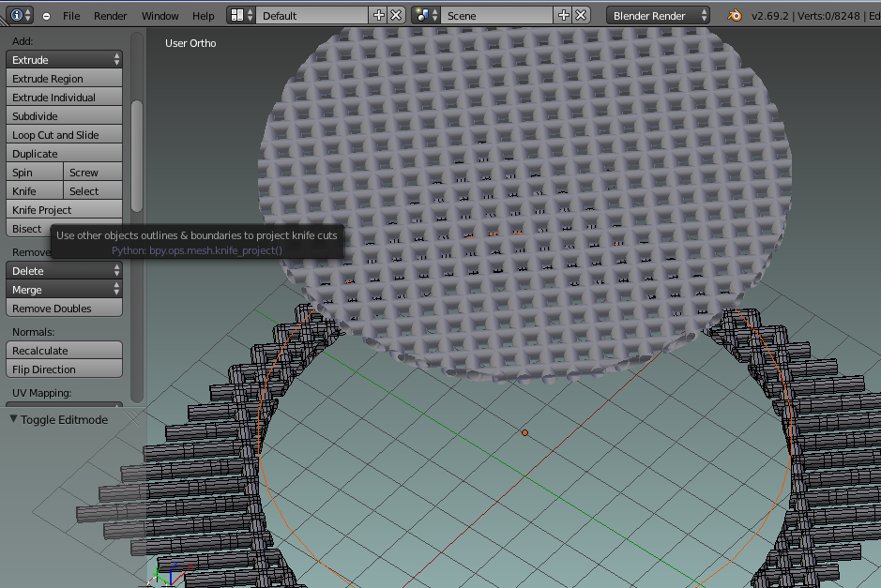Click the Screw button
This screenshot has width=881, height=588.
point(93,173)
